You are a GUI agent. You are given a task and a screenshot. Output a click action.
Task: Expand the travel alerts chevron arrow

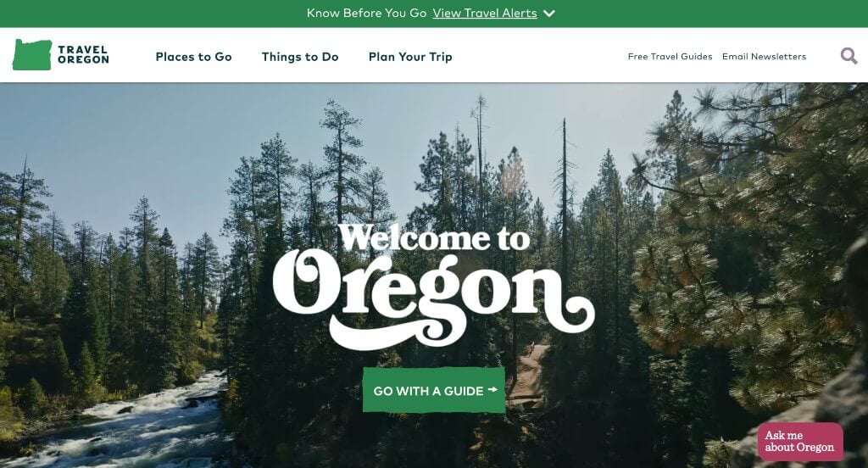[549, 14]
